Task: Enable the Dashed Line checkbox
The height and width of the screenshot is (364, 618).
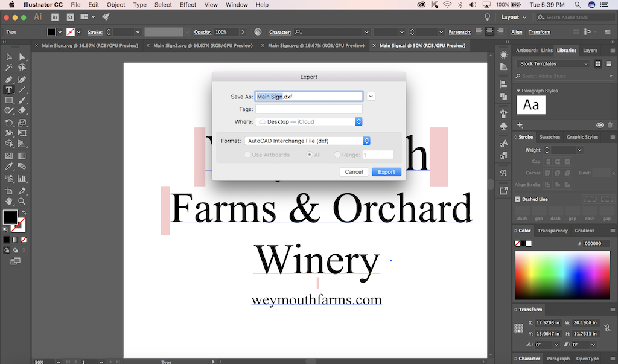Action: (x=517, y=199)
